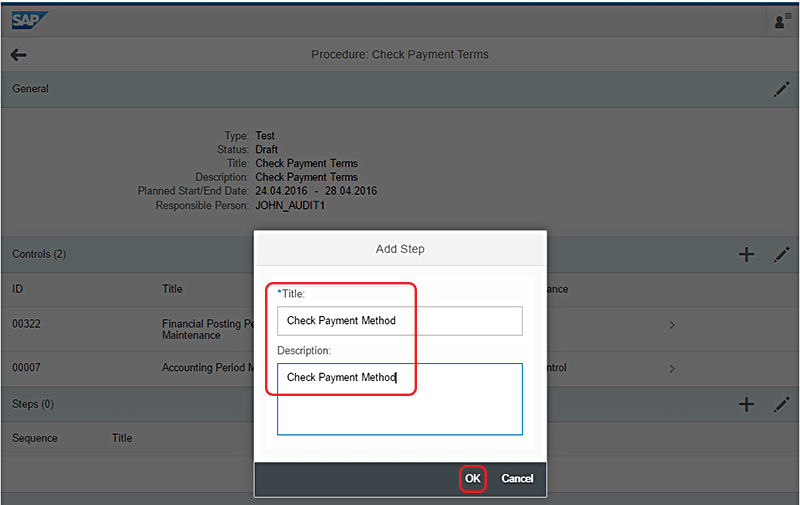Click the Controls (2) section header
This screenshot has width=800, height=505.
(39, 254)
